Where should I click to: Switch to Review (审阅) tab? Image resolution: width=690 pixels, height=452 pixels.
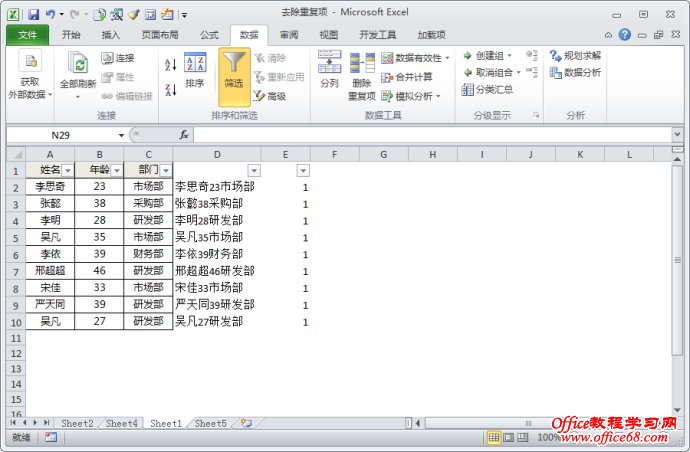click(289, 35)
